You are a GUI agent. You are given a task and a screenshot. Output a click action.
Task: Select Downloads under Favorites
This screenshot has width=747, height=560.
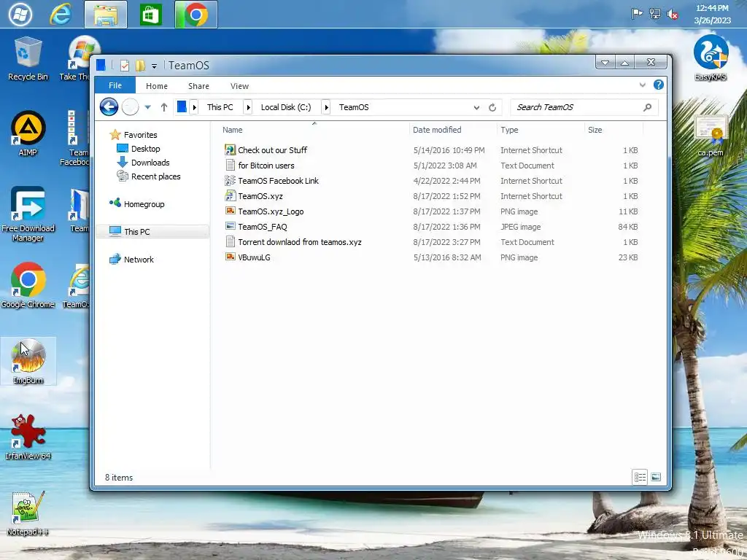[x=150, y=163]
